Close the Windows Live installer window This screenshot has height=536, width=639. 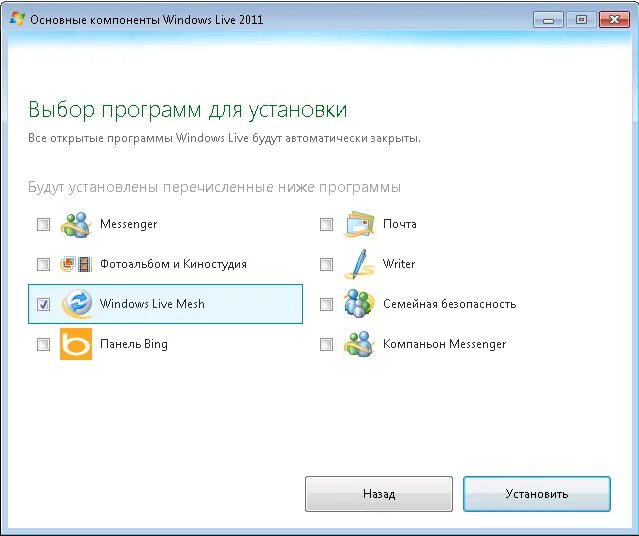click(614, 20)
